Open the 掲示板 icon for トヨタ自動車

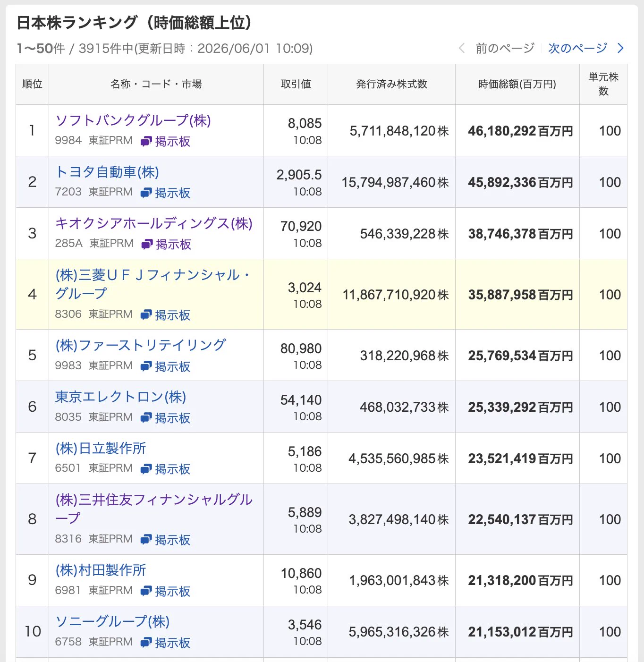point(146,193)
